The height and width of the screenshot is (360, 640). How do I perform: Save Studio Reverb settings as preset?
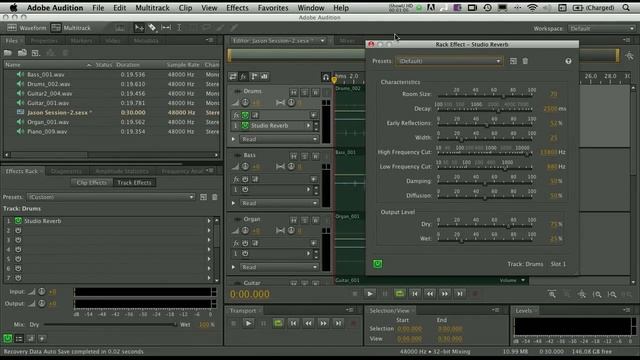pos(513,61)
